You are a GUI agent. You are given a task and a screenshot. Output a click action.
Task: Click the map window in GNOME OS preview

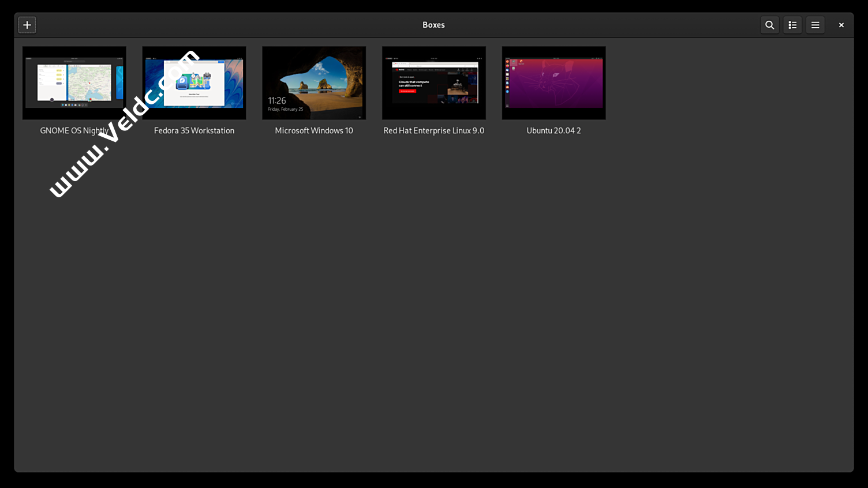click(x=89, y=82)
